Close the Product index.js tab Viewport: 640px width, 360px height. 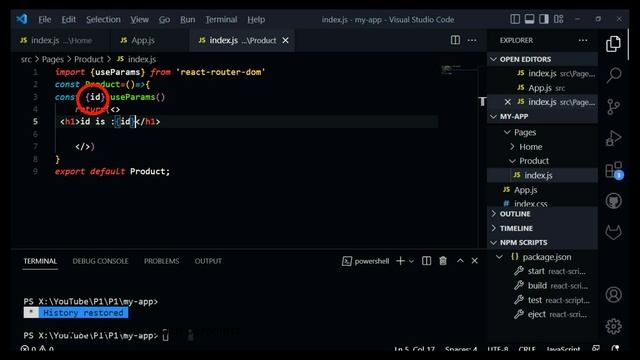(x=286, y=40)
